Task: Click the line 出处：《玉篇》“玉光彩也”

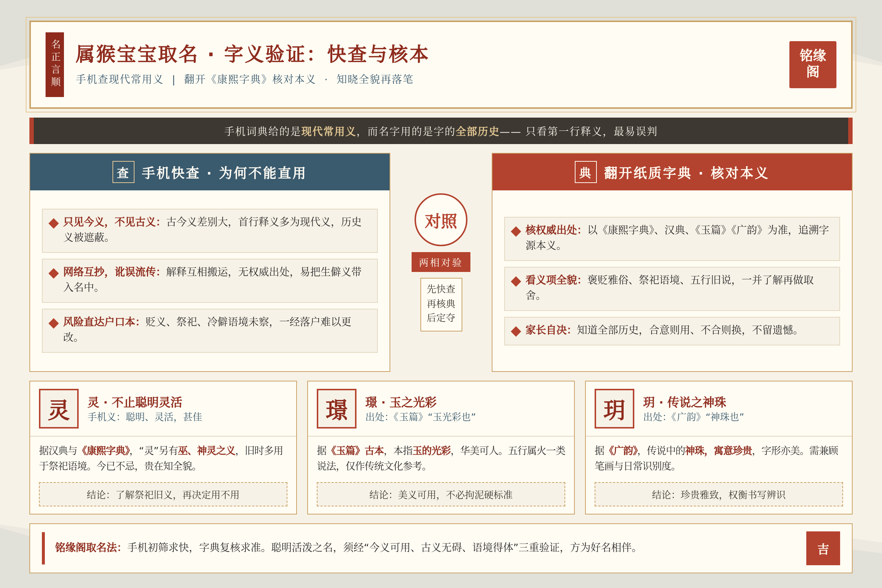Action: 420,417
